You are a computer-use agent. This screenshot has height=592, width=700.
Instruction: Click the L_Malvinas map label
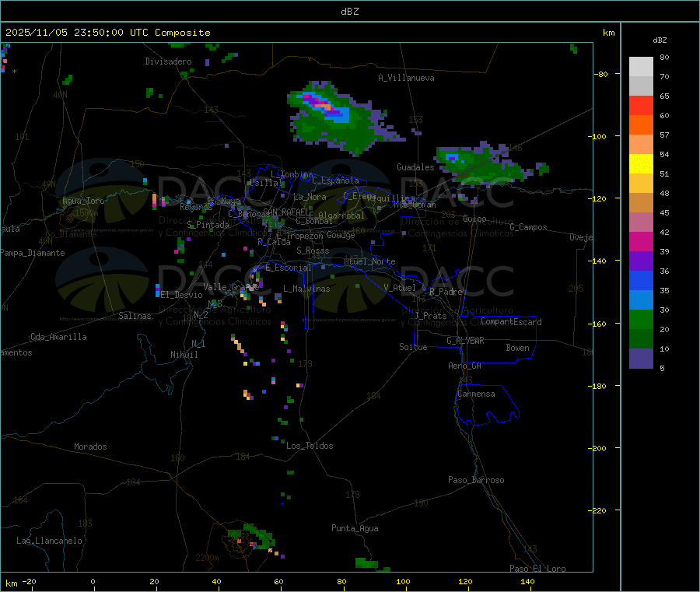(306, 289)
